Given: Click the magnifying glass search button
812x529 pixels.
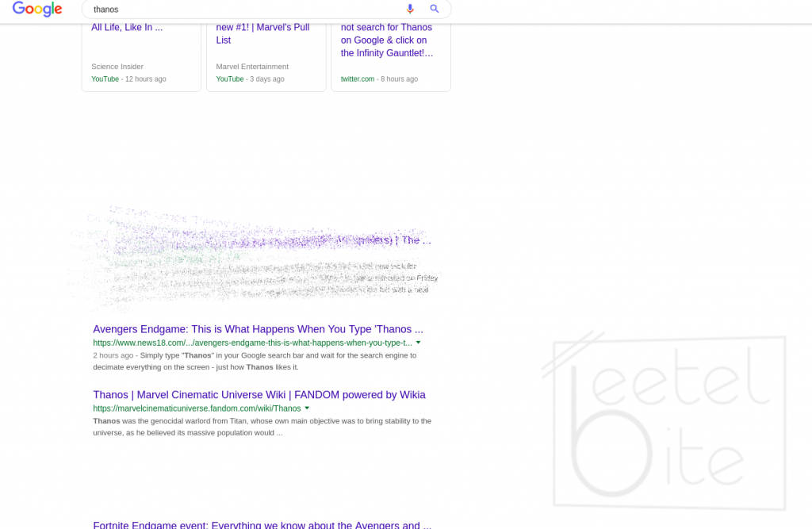Looking at the screenshot, I should tap(435, 9).
